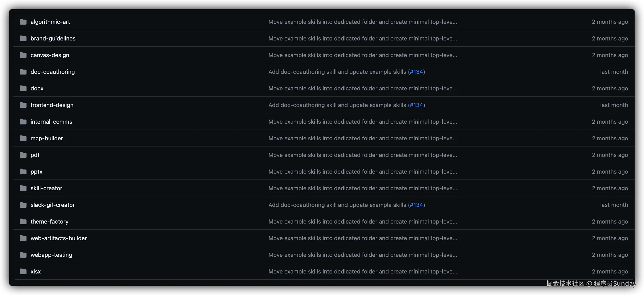Navigate into the frontend-design folder
This screenshot has height=295, width=644.
(x=52, y=105)
